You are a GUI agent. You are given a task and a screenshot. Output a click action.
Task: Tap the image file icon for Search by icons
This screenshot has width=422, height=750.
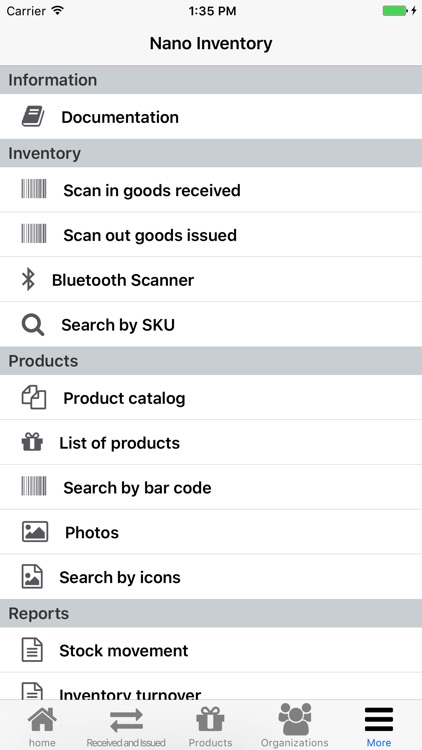[x=32, y=576]
